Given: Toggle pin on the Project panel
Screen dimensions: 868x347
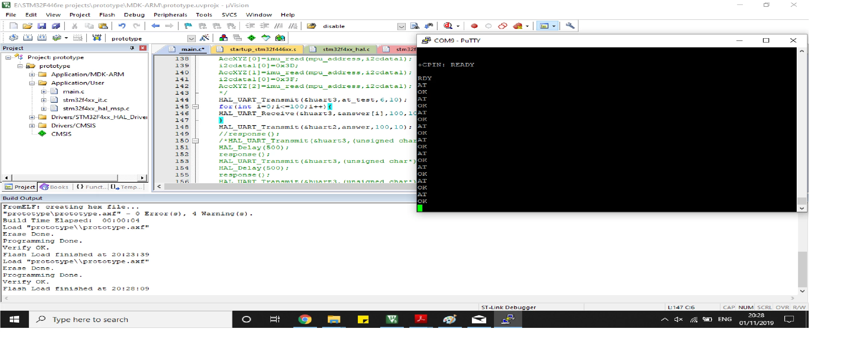Looking at the screenshot, I should 132,48.
